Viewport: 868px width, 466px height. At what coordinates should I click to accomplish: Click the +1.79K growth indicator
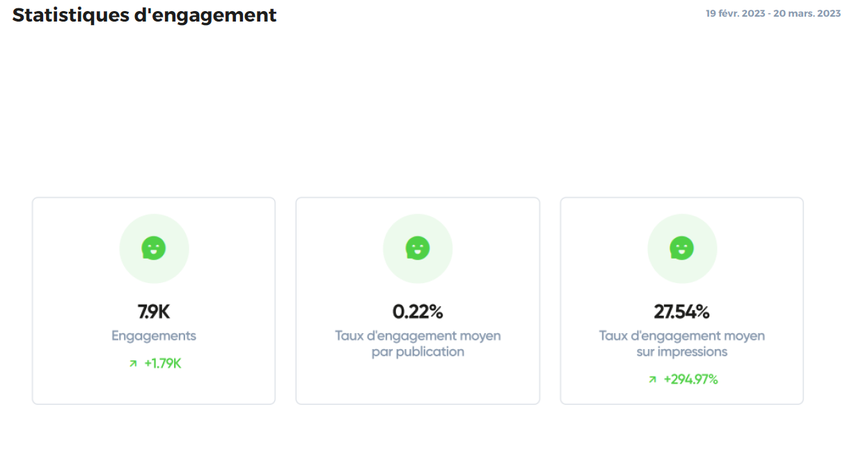[163, 363]
